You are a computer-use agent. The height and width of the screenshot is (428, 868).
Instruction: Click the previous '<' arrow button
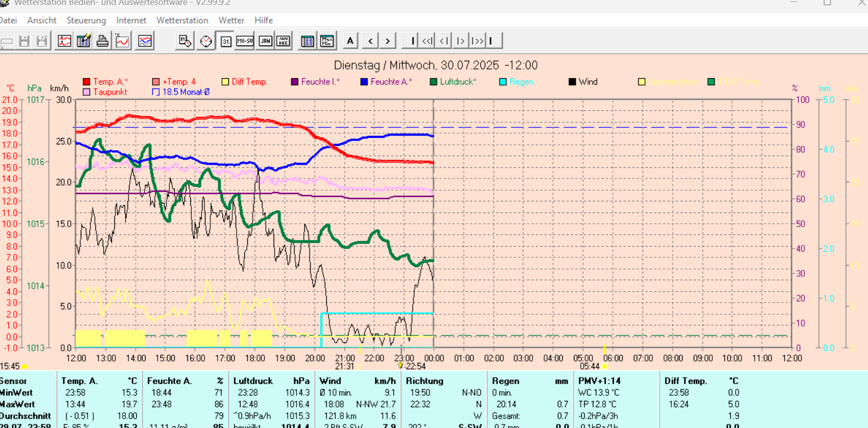370,41
